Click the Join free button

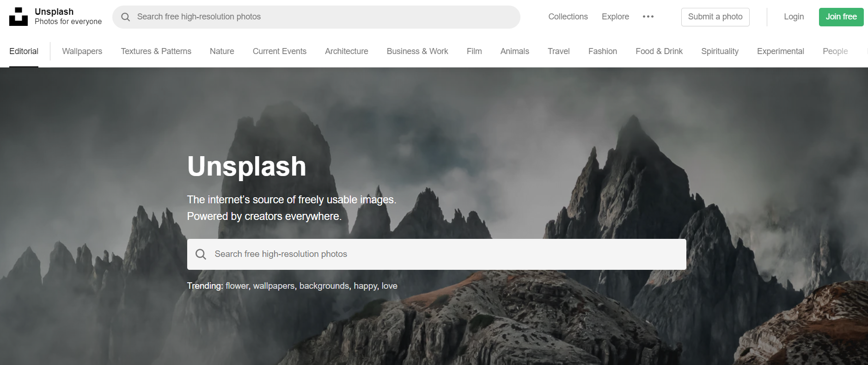tap(841, 17)
